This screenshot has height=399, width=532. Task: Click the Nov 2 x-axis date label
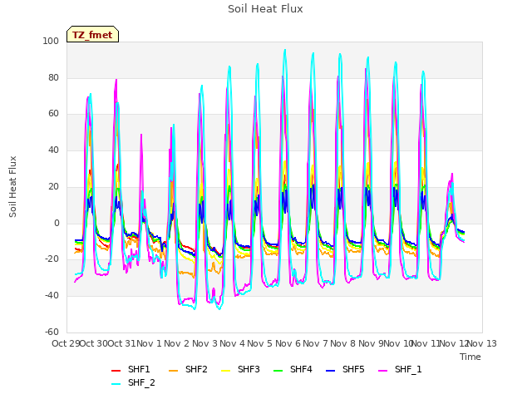point(176,343)
